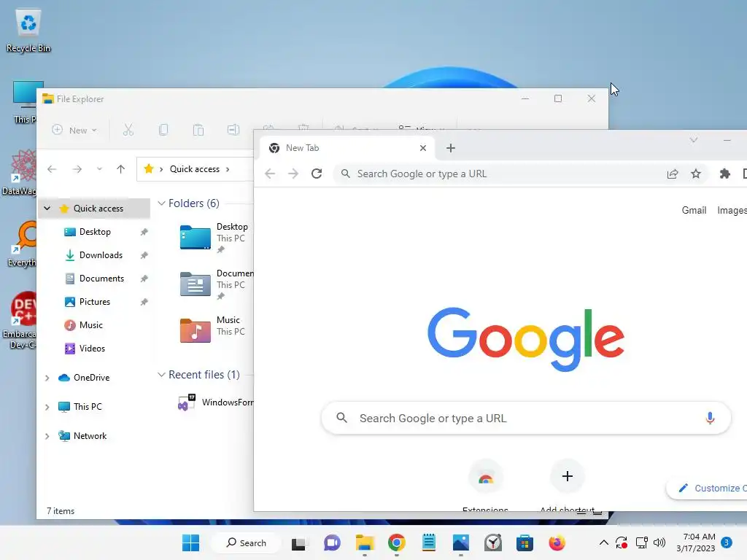
Task: Open Desktop in the navigation pane
Action: click(x=95, y=232)
